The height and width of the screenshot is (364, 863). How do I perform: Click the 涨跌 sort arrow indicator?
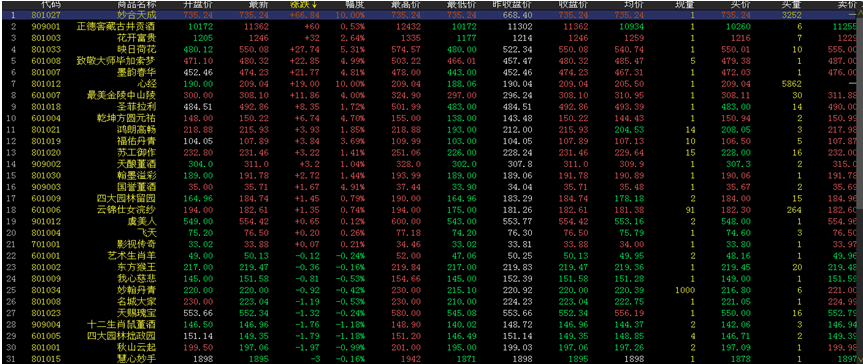[x=314, y=4]
